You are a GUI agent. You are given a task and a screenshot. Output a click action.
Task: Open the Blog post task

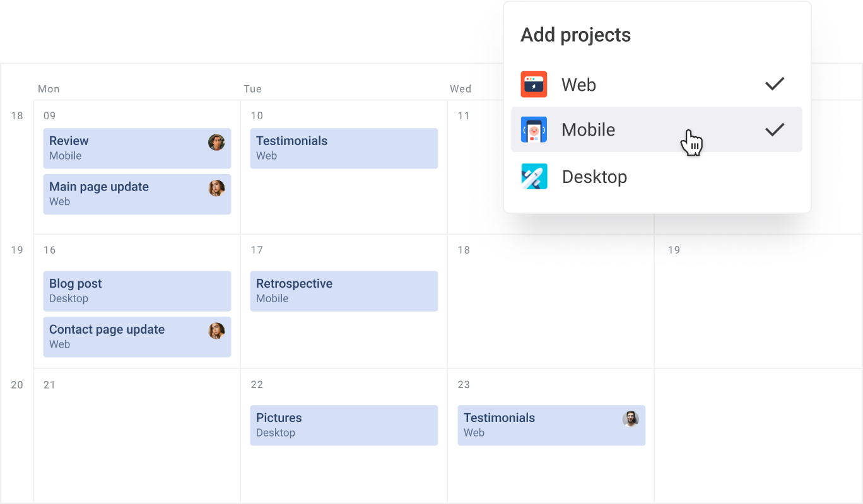(x=126, y=291)
